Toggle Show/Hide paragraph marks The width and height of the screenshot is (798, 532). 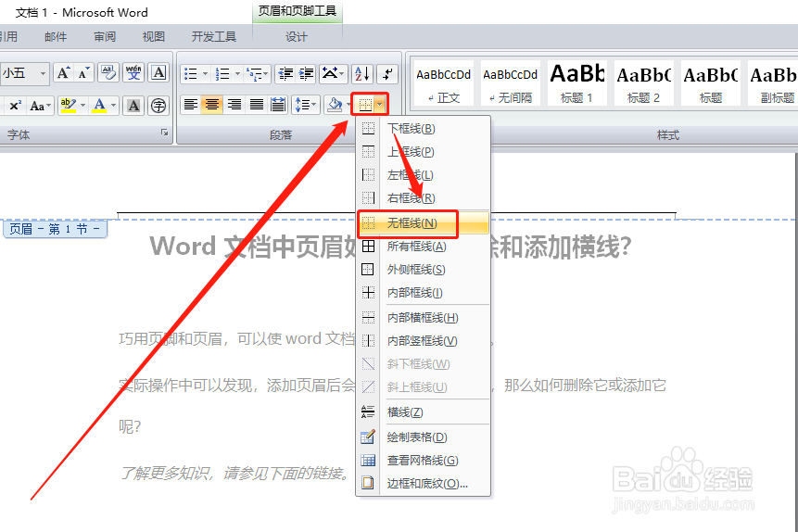(x=387, y=74)
